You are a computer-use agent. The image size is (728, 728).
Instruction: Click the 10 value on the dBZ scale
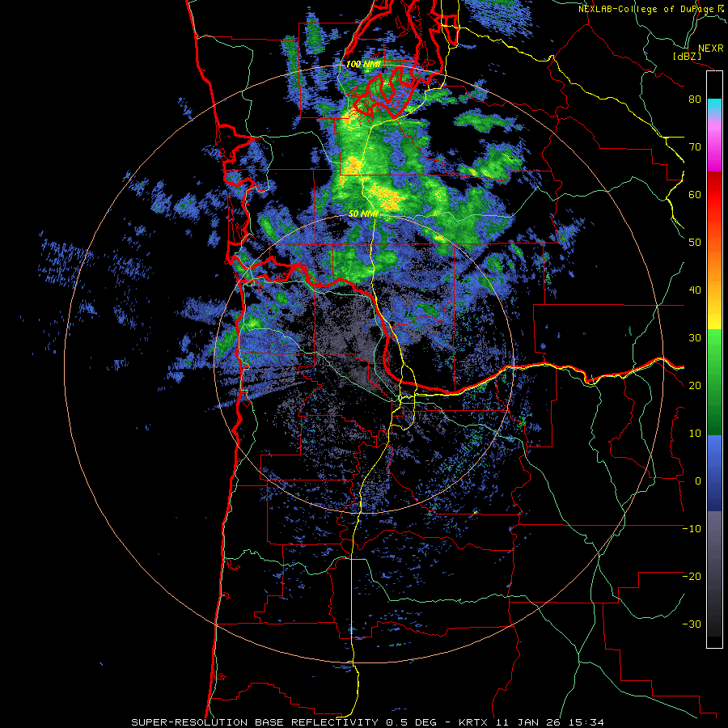[x=695, y=434]
